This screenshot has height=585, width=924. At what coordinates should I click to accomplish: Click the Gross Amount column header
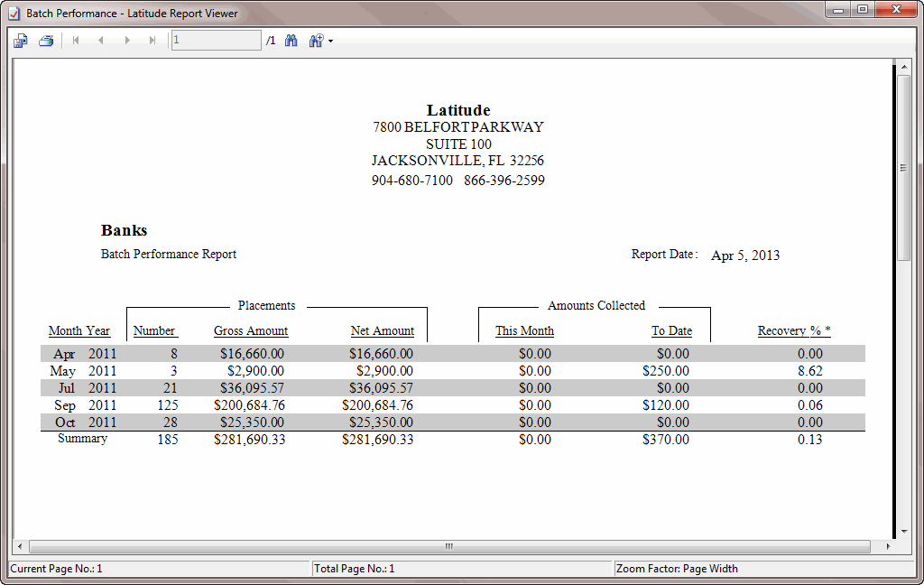coord(251,330)
